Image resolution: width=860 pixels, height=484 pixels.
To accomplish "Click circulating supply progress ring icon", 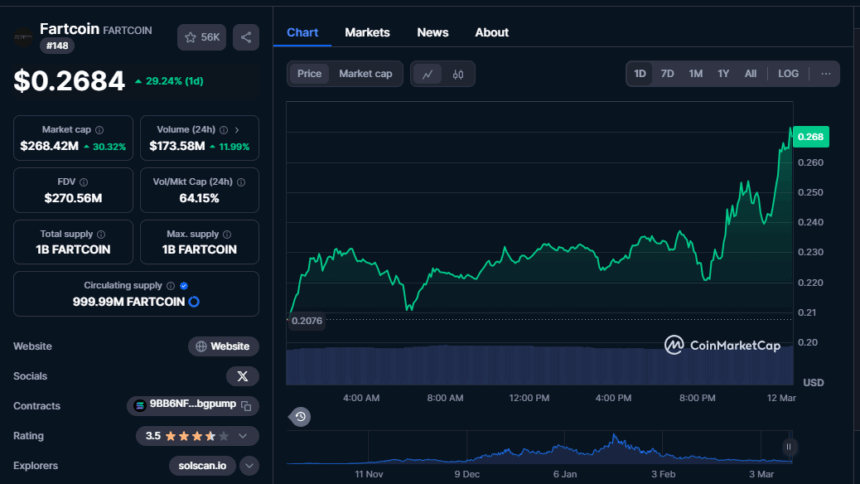I will click(x=194, y=302).
